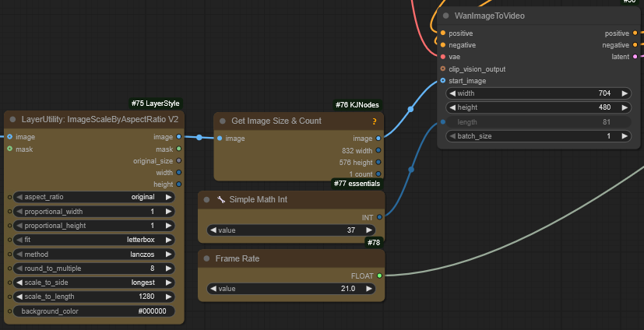This screenshot has width=644, height=330.
Task: Click the KJNodes help question mark icon
Action: coord(375,121)
